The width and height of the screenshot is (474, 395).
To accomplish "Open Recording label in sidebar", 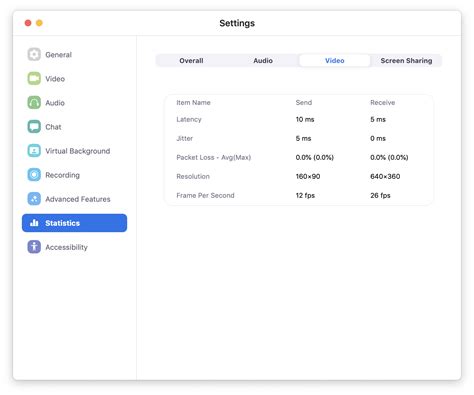I will (62, 175).
